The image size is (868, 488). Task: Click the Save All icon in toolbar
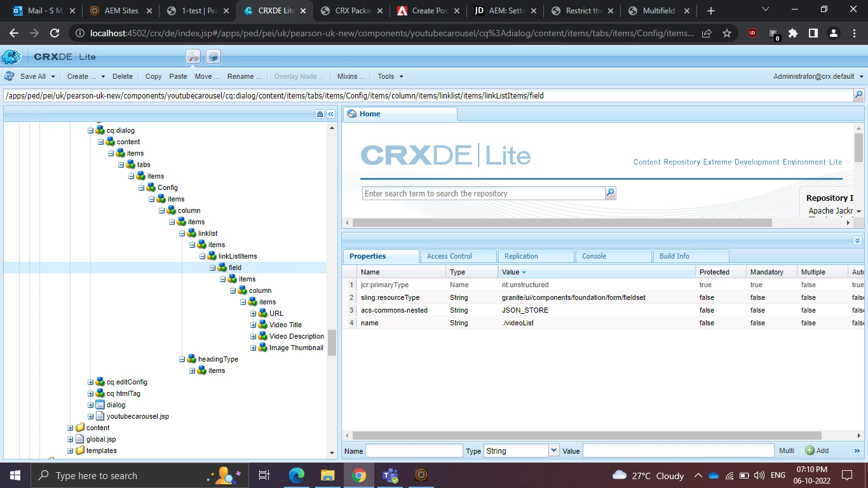[x=10, y=76]
